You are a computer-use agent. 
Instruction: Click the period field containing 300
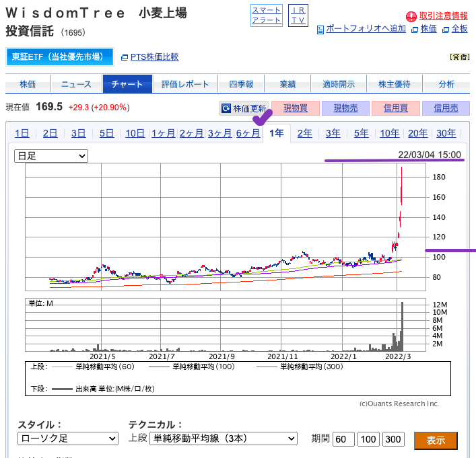(x=393, y=439)
